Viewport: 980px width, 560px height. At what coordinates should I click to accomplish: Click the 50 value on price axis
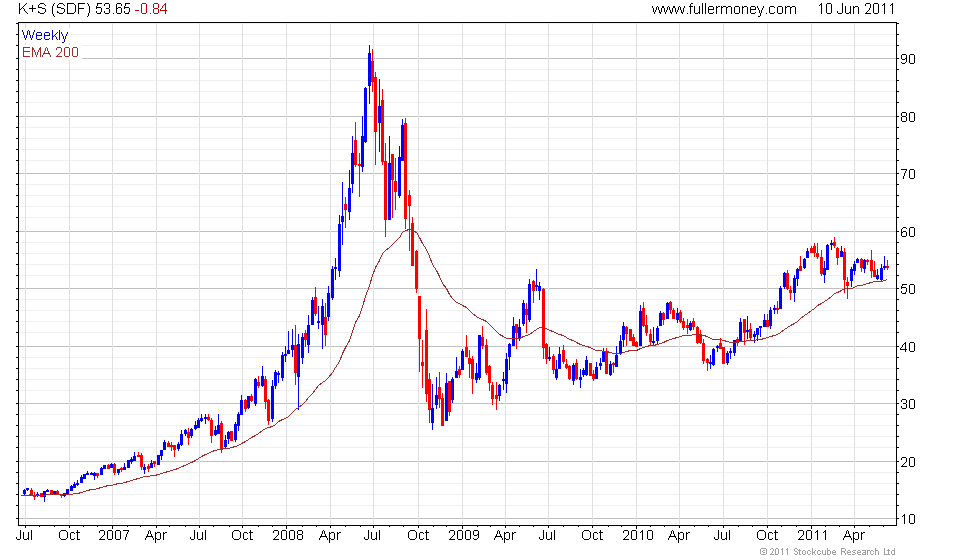point(908,289)
